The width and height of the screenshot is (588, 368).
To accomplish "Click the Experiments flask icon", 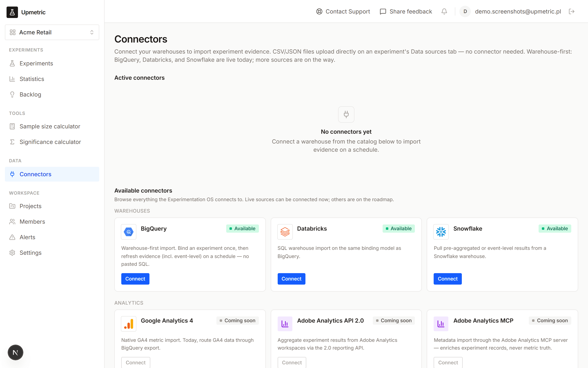I will (12, 63).
